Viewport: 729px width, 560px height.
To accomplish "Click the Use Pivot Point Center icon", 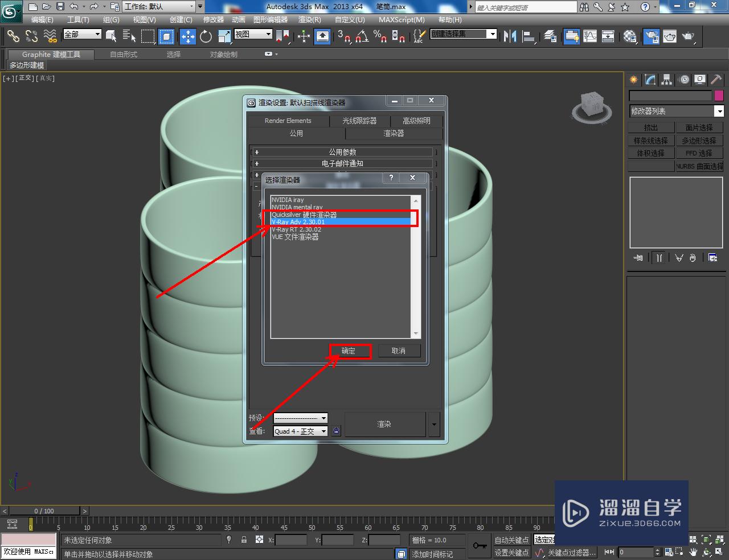I will click(282, 36).
